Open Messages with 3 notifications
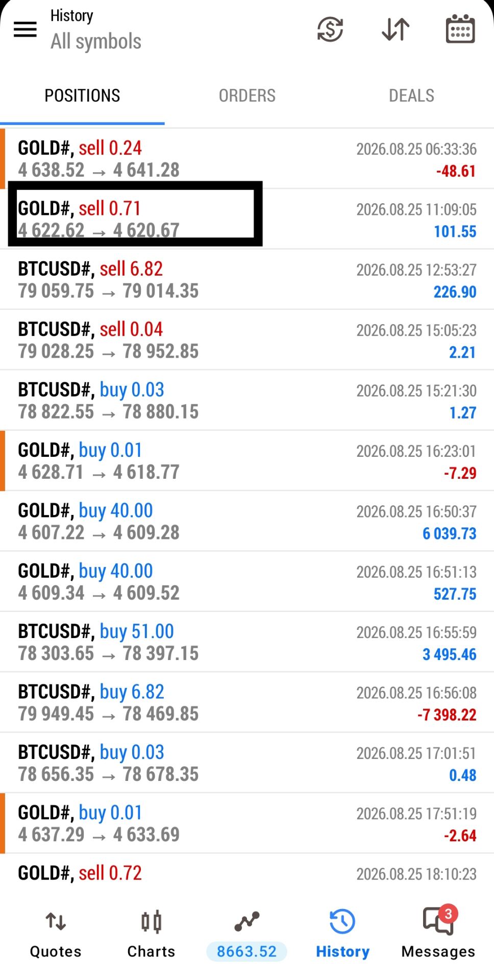This screenshot has height=980, width=494. point(438,935)
